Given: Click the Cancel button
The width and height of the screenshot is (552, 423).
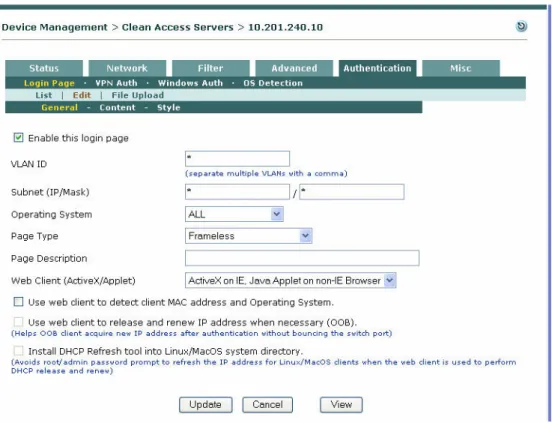Looking at the screenshot, I should click(x=268, y=405).
